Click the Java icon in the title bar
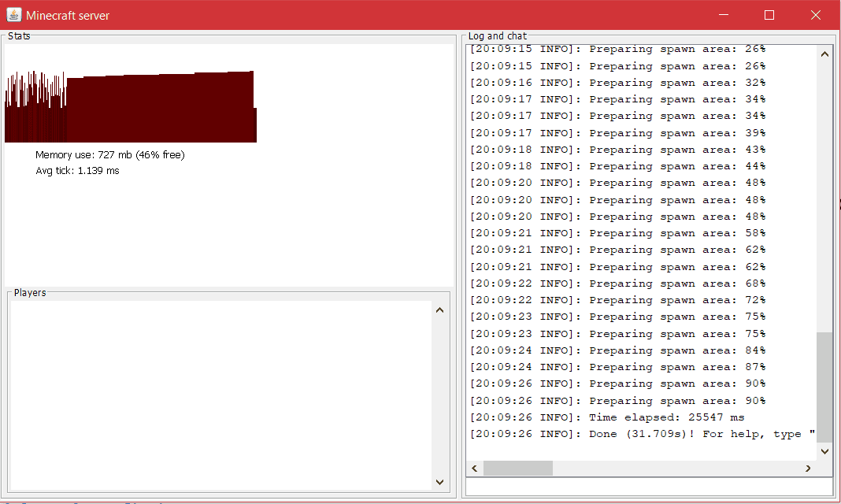The width and height of the screenshot is (841, 504). [13, 15]
